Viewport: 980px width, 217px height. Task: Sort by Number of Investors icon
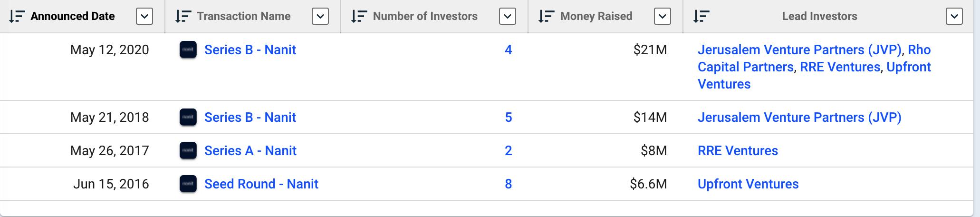coord(359,16)
